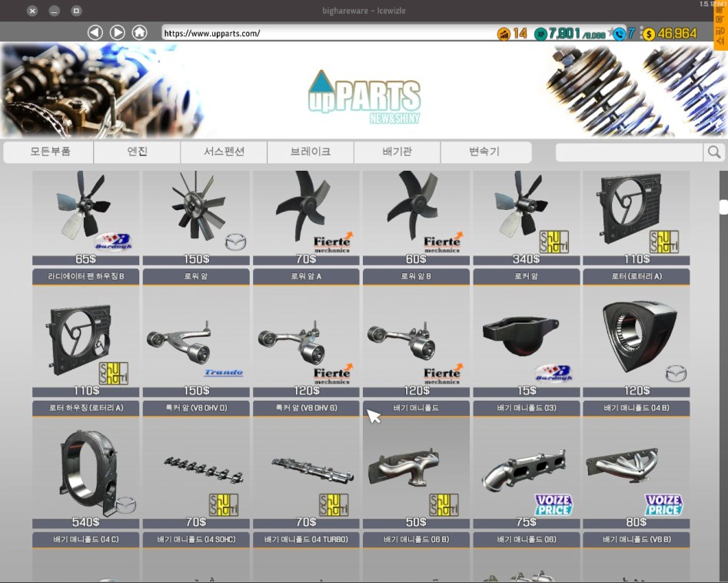Go back with the browser back arrow
The image size is (728, 583).
[x=95, y=32]
